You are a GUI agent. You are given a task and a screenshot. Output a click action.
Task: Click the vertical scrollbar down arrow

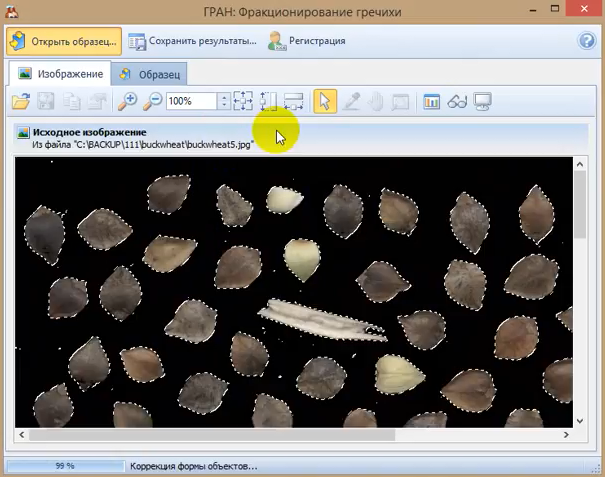click(580, 421)
